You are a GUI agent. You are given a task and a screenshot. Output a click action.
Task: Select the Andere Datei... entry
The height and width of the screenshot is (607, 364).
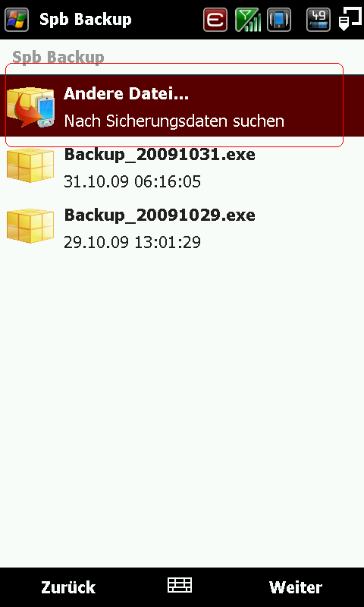pos(182,105)
